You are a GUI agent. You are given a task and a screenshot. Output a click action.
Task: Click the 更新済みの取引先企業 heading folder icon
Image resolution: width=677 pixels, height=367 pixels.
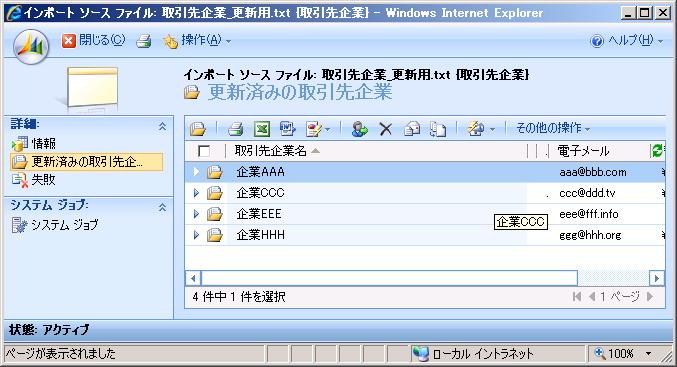[x=192, y=93]
